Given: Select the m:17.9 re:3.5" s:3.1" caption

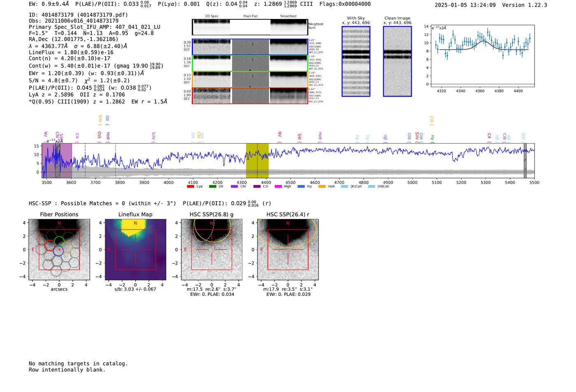Looking at the screenshot, I should pos(288,289).
